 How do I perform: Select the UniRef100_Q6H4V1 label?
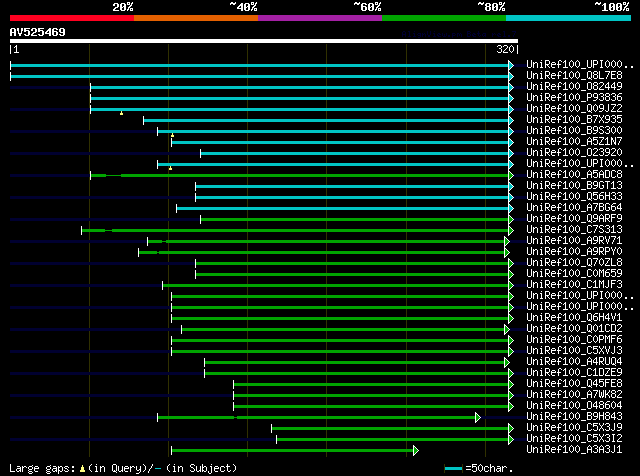point(574,318)
